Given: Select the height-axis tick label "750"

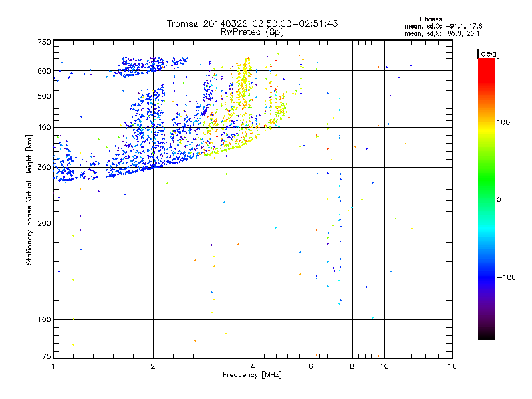Looking at the screenshot, I should [44, 43].
